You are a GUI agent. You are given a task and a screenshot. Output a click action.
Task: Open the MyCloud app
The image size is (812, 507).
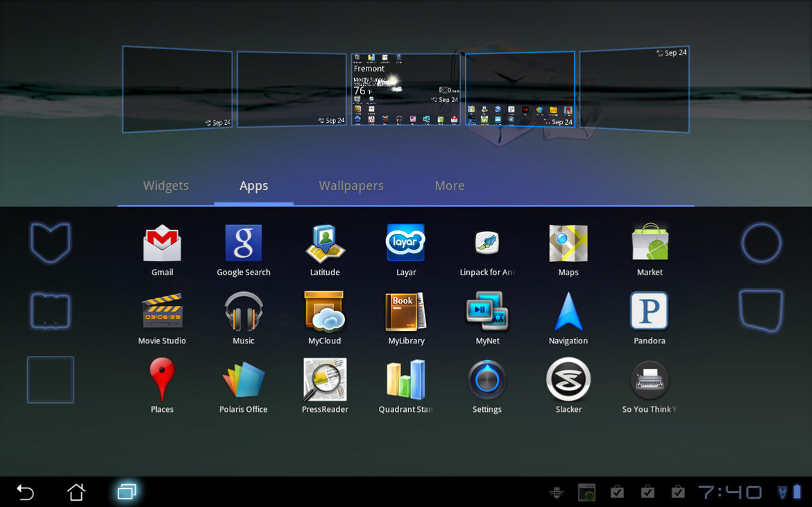tap(324, 312)
